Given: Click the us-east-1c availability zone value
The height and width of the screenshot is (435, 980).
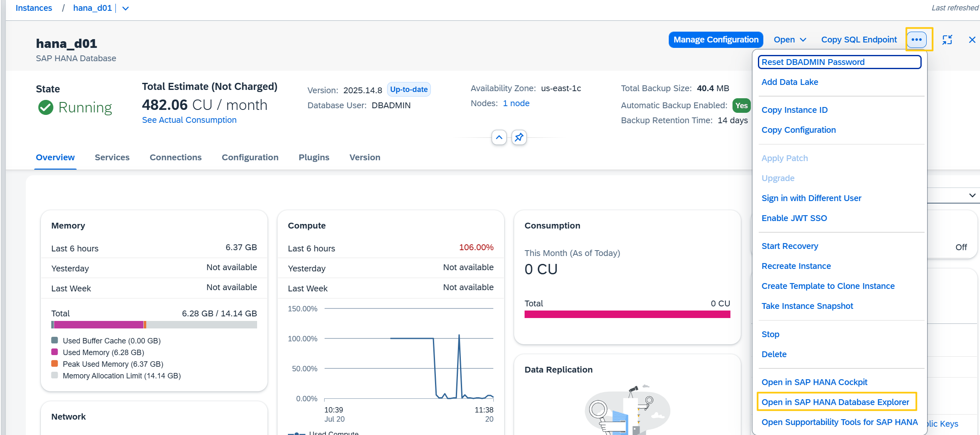Looking at the screenshot, I should coord(561,88).
